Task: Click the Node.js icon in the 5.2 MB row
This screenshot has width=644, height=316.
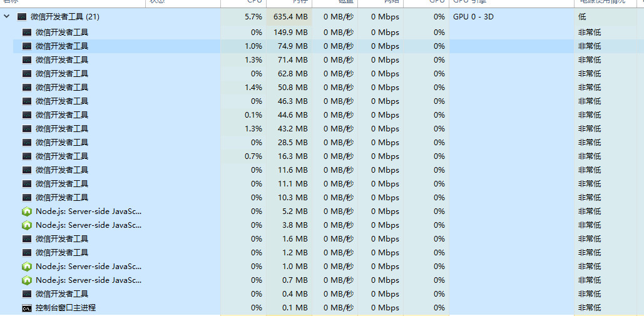Action: tap(27, 212)
